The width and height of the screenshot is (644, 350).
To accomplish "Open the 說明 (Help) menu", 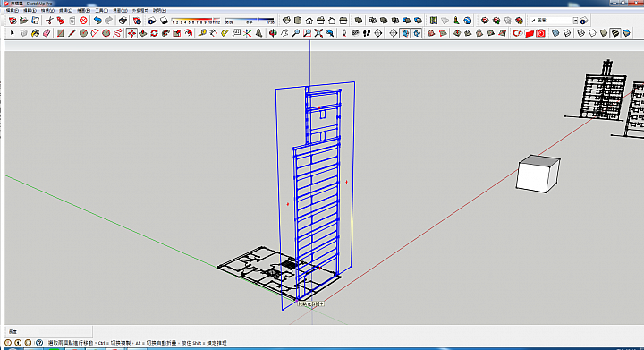I will [159, 10].
